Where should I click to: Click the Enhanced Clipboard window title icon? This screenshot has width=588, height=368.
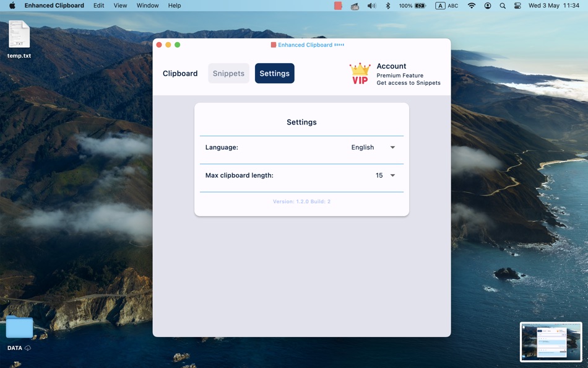pos(274,45)
